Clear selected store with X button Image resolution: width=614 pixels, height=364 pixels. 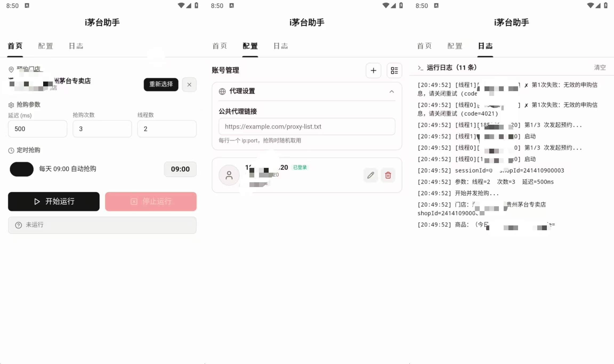pyautogui.click(x=189, y=84)
